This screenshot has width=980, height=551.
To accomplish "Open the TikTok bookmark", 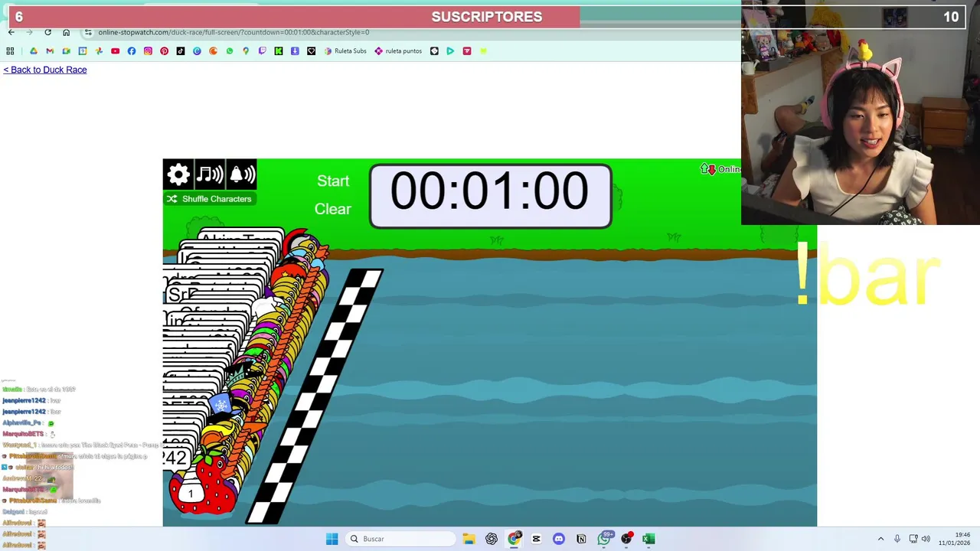I will 181,51.
